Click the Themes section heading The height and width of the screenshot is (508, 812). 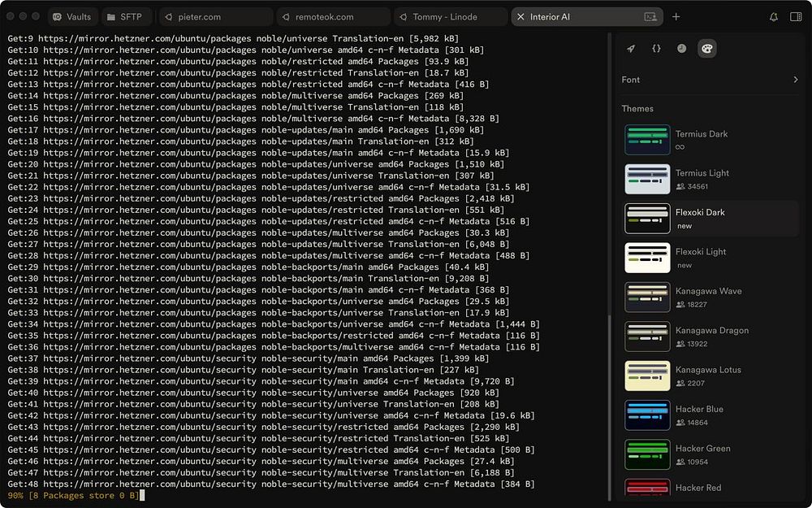[637, 108]
